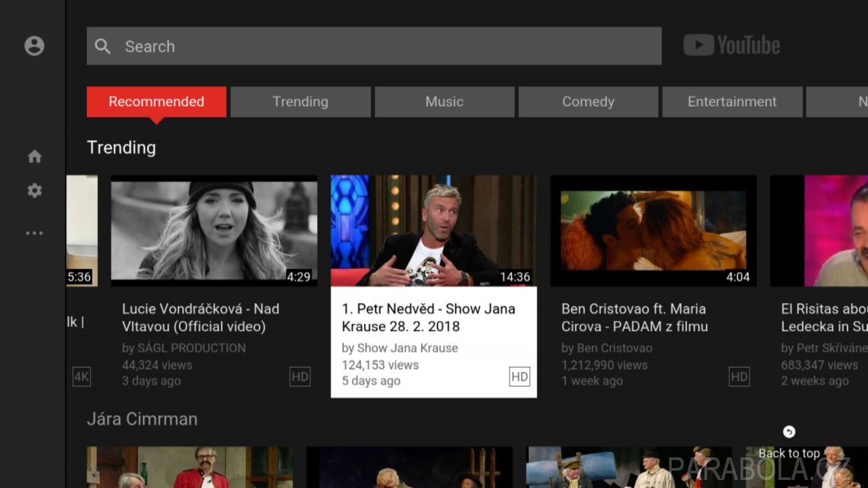868x488 pixels.
Task: Open the three-dots more menu
Action: [x=34, y=233]
